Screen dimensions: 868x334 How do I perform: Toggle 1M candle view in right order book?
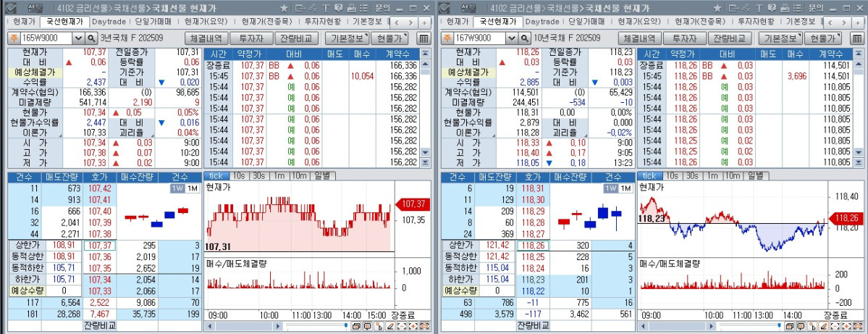[x=626, y=188]
